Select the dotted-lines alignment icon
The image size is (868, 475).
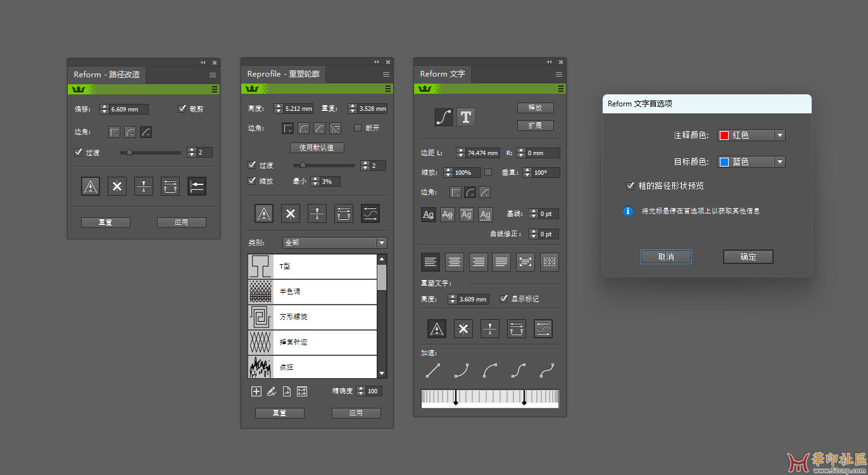pyautogui.click(x=550, y=262)
